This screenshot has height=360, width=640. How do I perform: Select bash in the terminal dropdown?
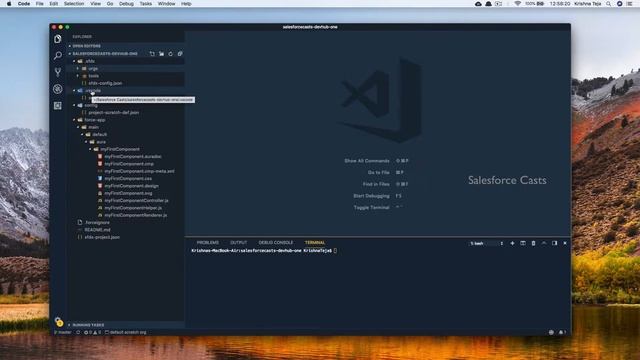click(x=487, y=243)
